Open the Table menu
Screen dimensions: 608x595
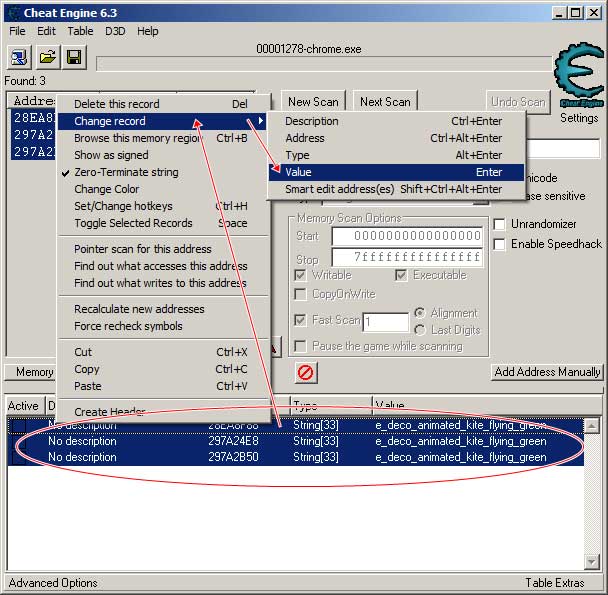pyautogui.click(x=80, y=31)
